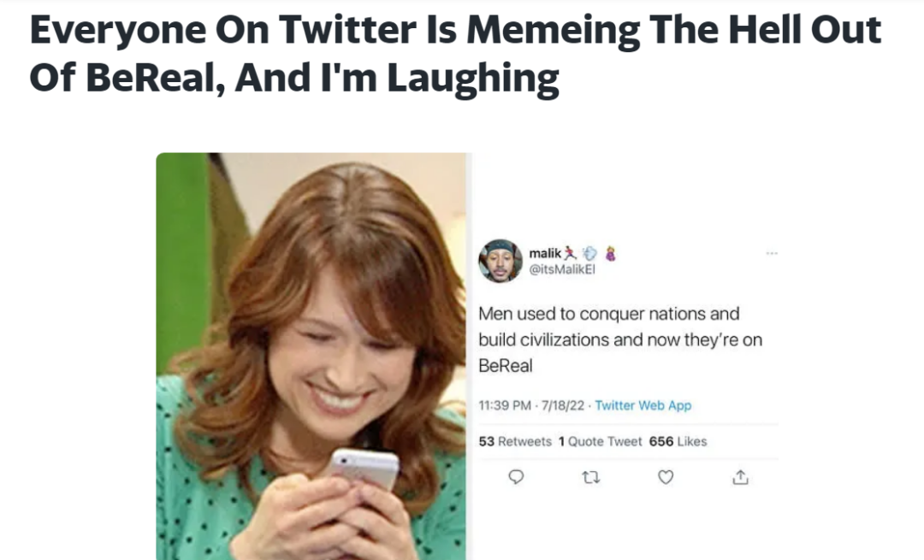The image size is (924, 560).
Task: Click the 11:39 PM timestamp
Action: (x=506, y=405)
